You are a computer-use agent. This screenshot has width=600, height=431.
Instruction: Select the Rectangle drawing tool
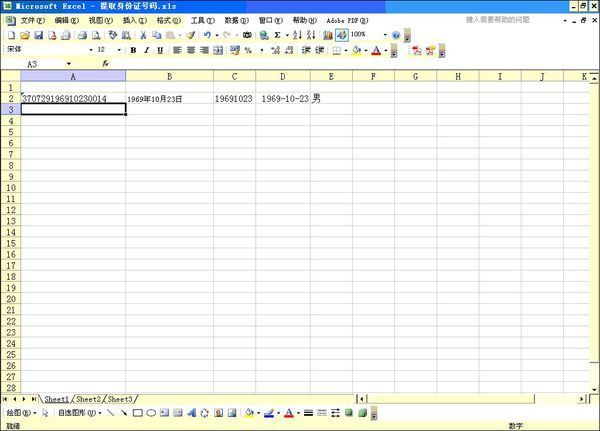[x=137, y=412]
